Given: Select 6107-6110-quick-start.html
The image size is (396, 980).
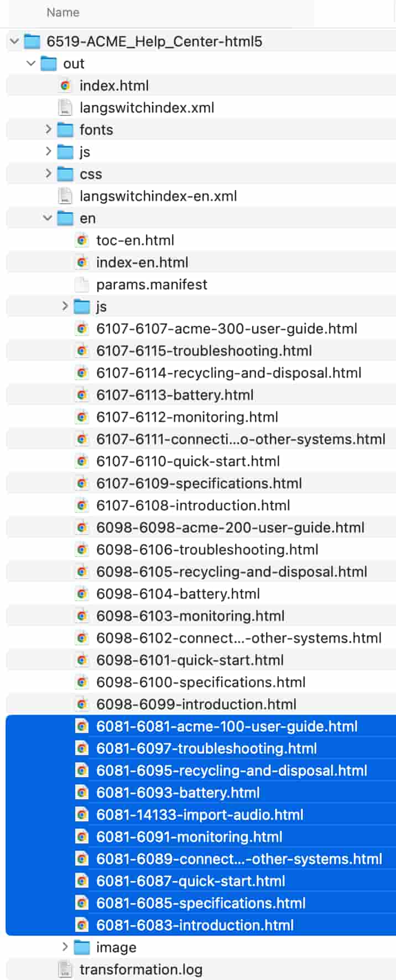Looking at the screenshot, I should [187, 461].
